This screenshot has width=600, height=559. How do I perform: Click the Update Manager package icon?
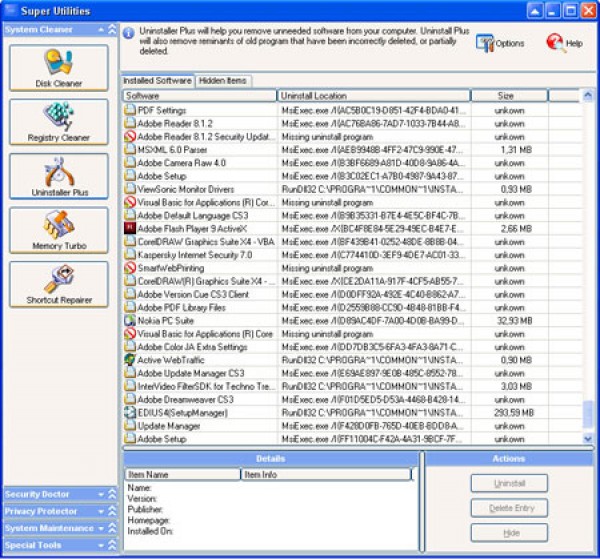[x=130, y=425]
